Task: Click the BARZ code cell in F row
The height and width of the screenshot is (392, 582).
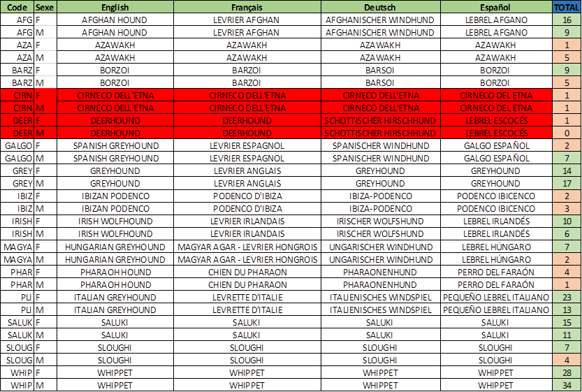Action: coord(17,71)
